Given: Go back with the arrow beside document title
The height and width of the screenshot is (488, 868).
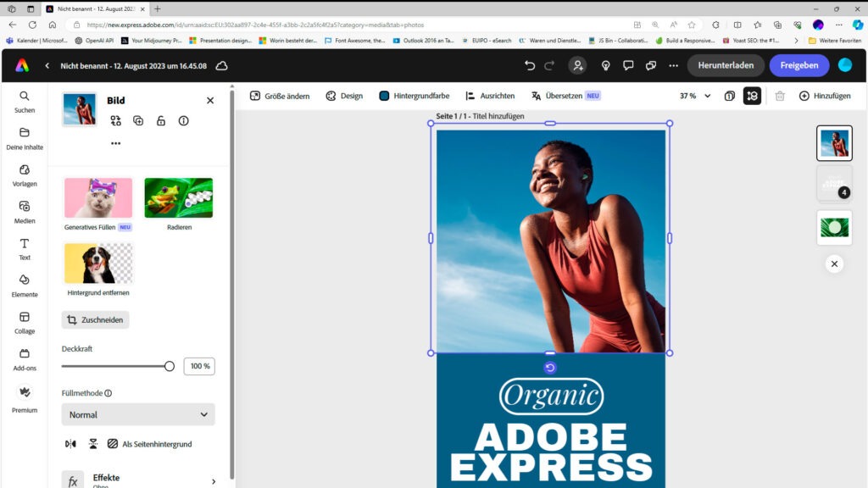Looking at the screenshot, I should (47, 66).
